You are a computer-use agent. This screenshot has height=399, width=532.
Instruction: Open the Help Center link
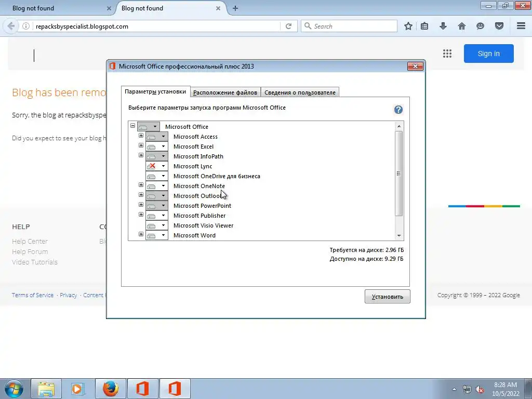[30, 241]
